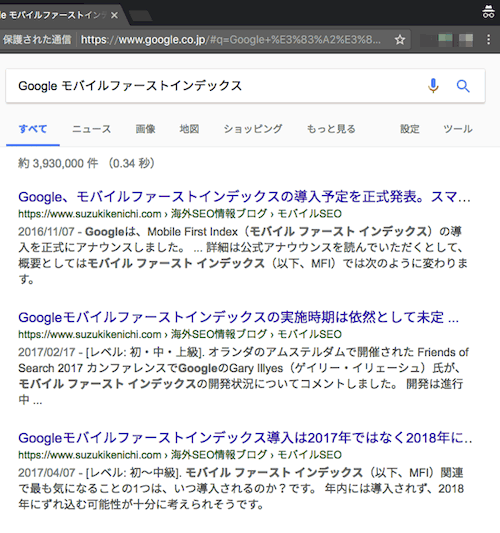Screen dimensions: 500x533
Task: Open a new tab next to the current tab
Action: pos(141,16)
